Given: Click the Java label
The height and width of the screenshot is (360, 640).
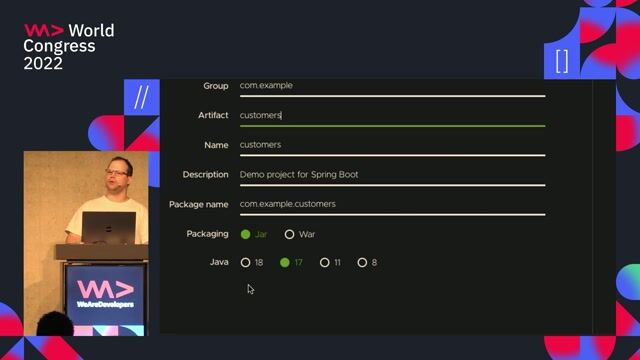Looking at the screenshot, I should tap(219, 262).
